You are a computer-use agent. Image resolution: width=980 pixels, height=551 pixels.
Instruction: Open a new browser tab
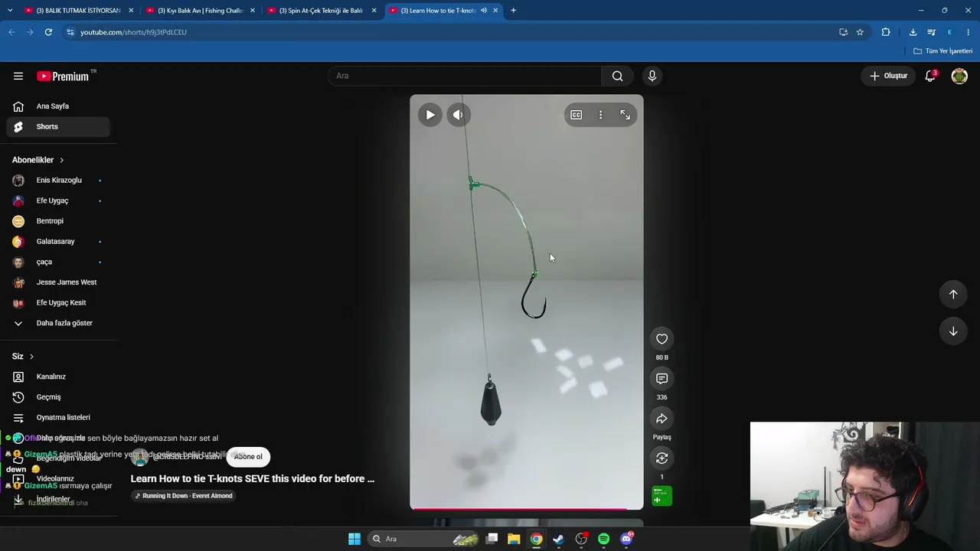pos(513,11)
